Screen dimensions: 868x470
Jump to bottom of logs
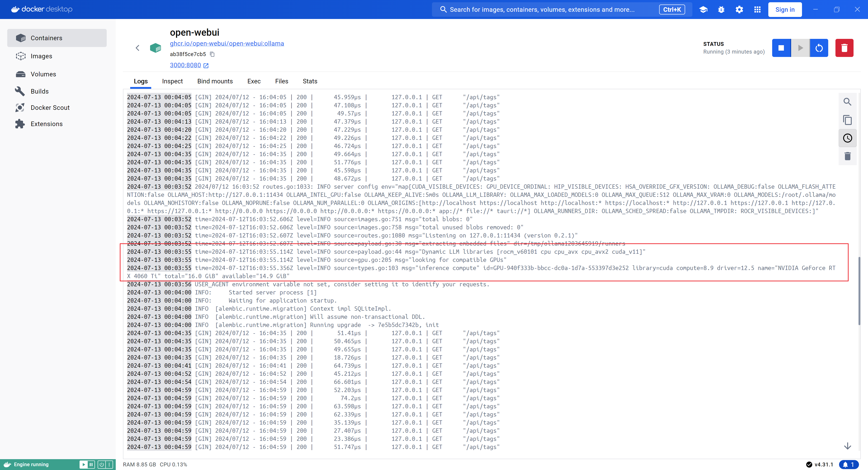[x=847, y=446]
